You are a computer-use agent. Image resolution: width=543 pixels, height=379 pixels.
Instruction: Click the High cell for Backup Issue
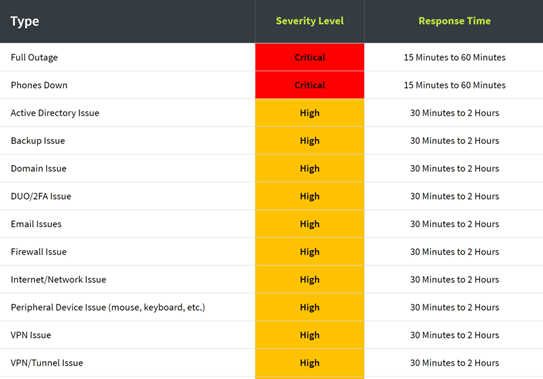click(x=310, y=141)
